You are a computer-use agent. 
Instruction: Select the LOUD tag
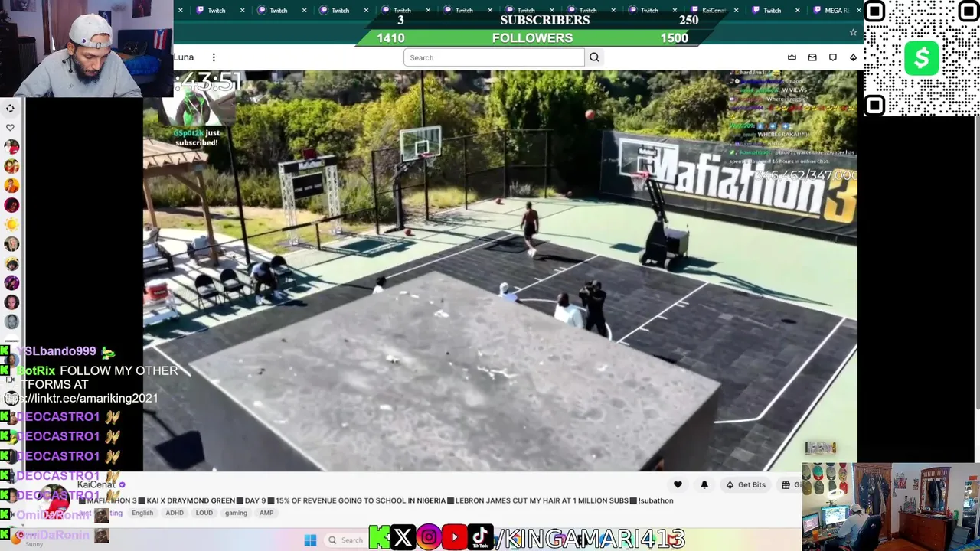(x=204, y=513)
